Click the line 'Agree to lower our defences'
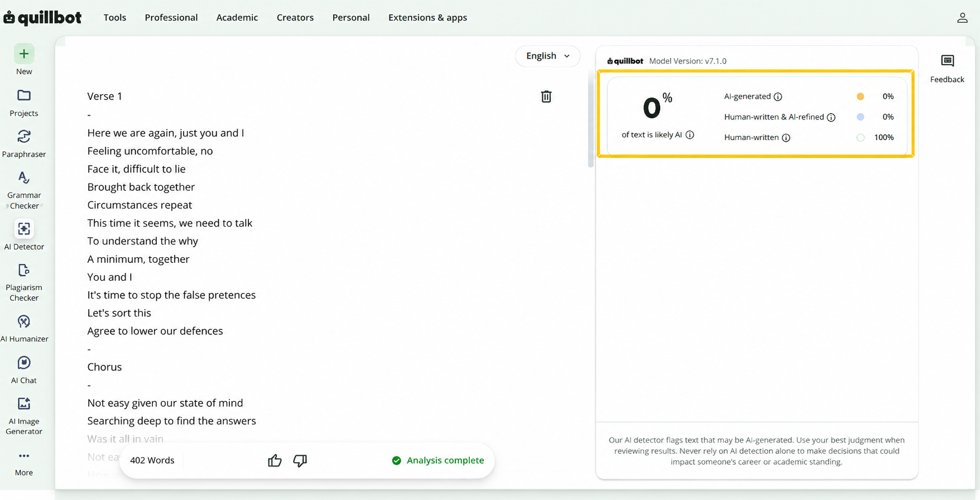This screenshot has width=980, height=500. (x=155, y=331)
